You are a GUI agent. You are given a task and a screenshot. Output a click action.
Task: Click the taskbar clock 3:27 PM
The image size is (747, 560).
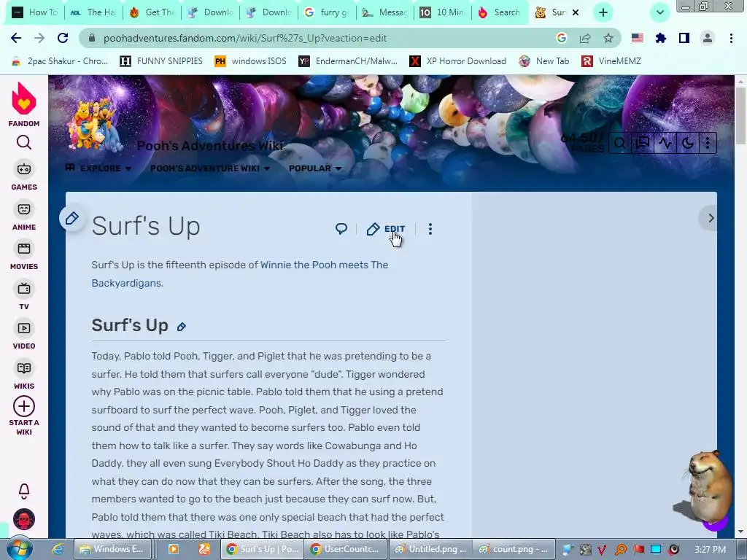(710, 549)
